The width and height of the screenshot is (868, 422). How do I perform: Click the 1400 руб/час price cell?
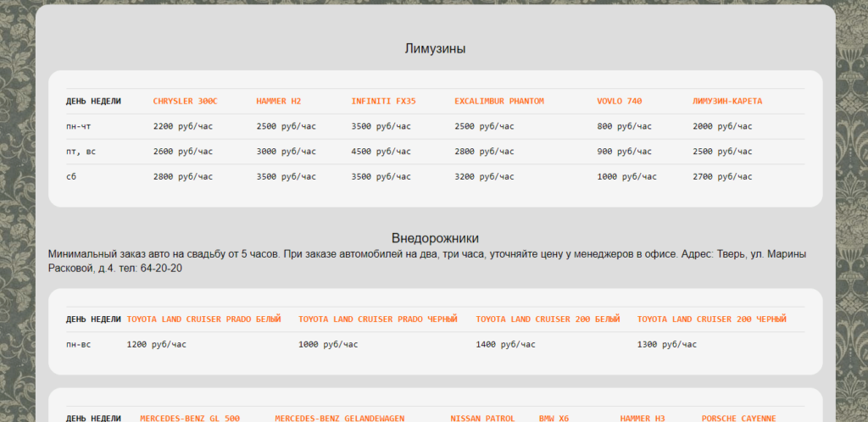[505, 345]
